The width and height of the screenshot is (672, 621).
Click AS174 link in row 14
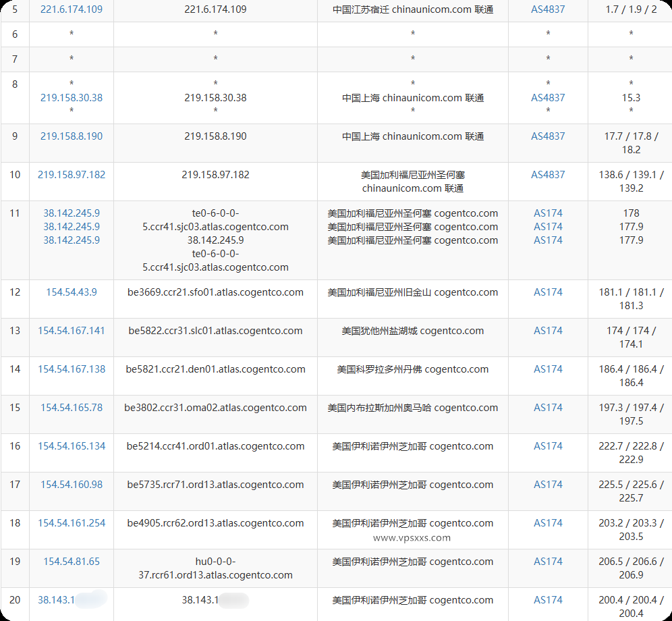[x=548, y=369]
